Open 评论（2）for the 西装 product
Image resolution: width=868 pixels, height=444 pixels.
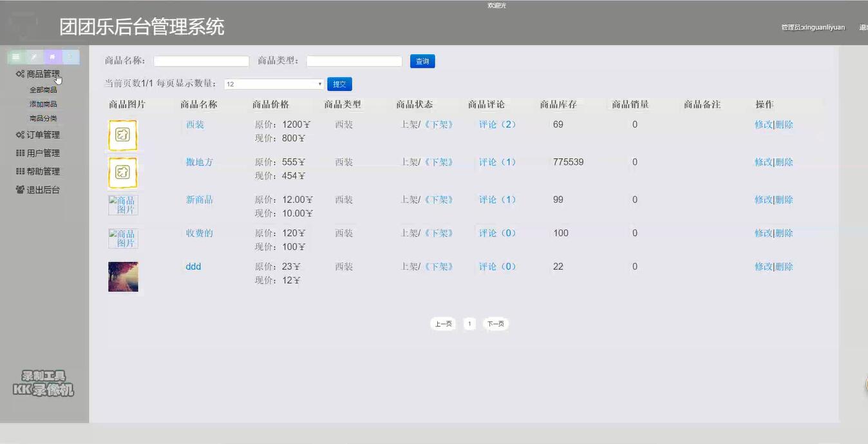coord(496,124)
